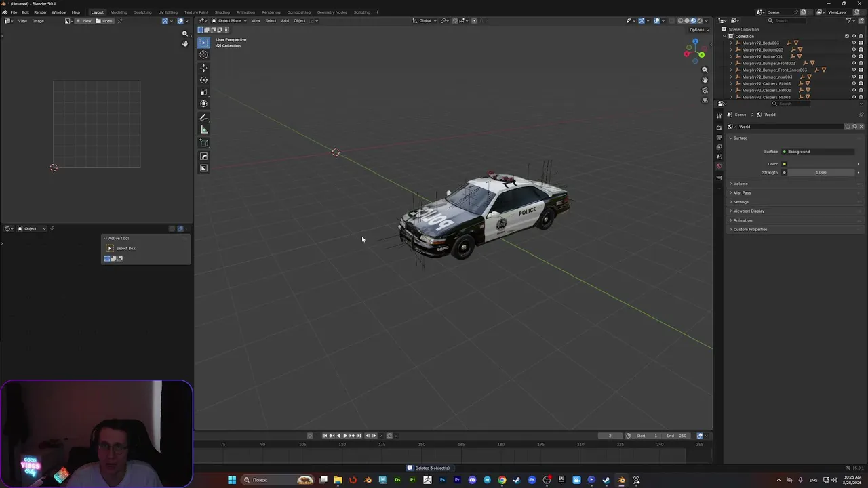
Task: Click the 3D viewport pan hand icon
Action: pyautogui.click(x=705, y=80)
